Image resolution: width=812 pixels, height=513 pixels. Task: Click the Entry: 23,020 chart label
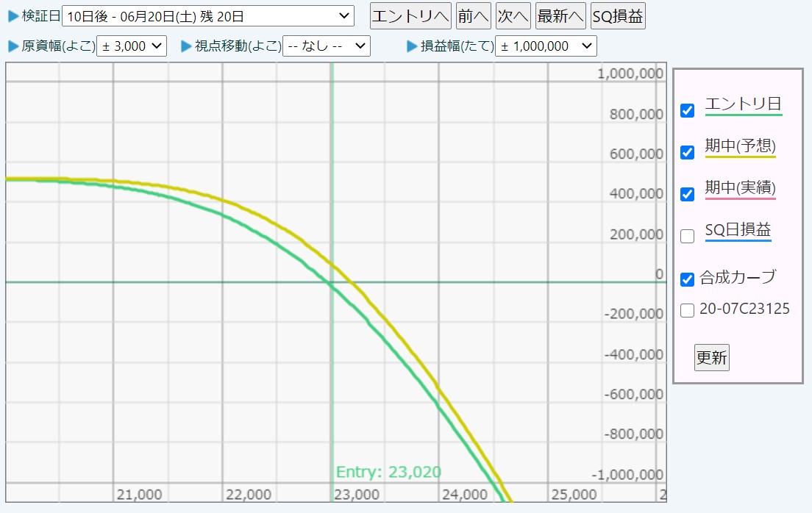point(388,472)
